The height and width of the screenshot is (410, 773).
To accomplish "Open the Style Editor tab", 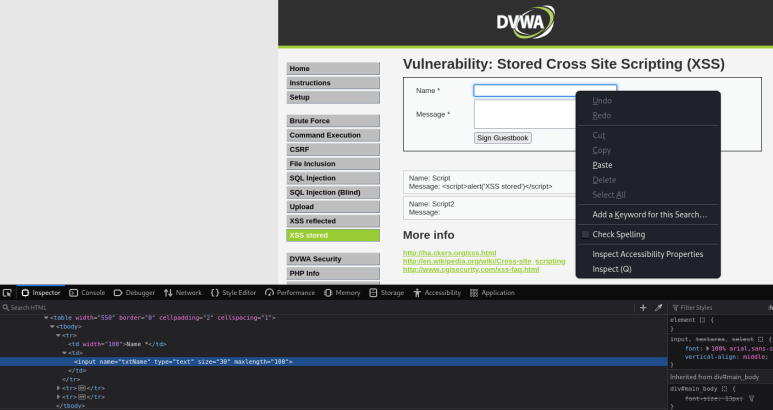I will [x=233, y=293].
